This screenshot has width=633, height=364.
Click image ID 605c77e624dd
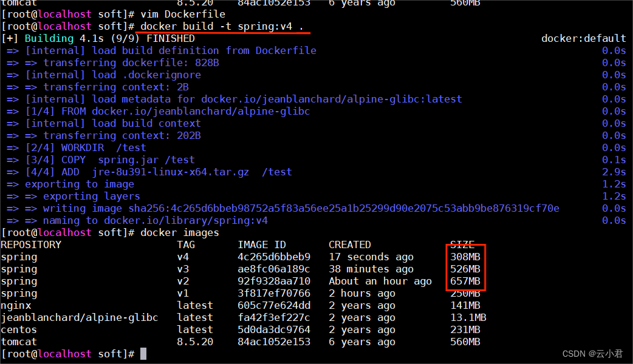tap(274, 306)
